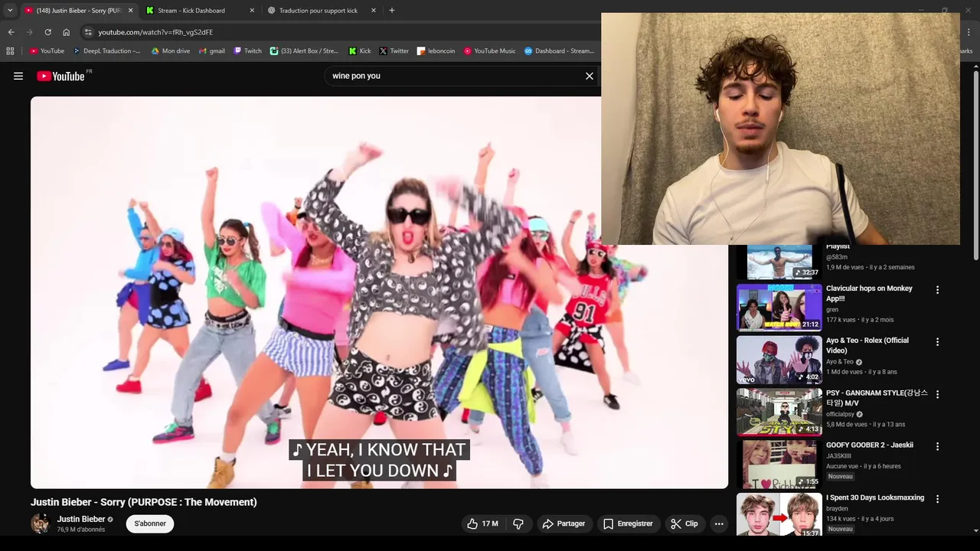Go to the YouTube home logo
Screen dimensions: 980x551
pos(60,76)
